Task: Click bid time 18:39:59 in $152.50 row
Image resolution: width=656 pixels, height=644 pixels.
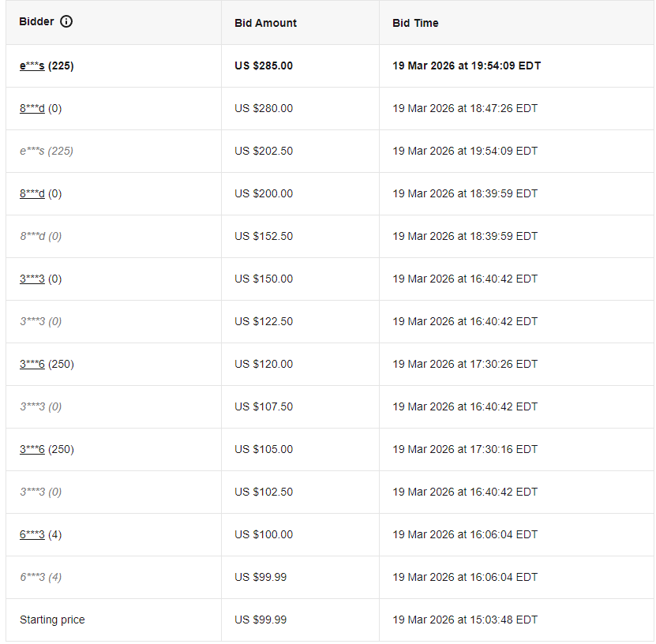Action: 465,236
